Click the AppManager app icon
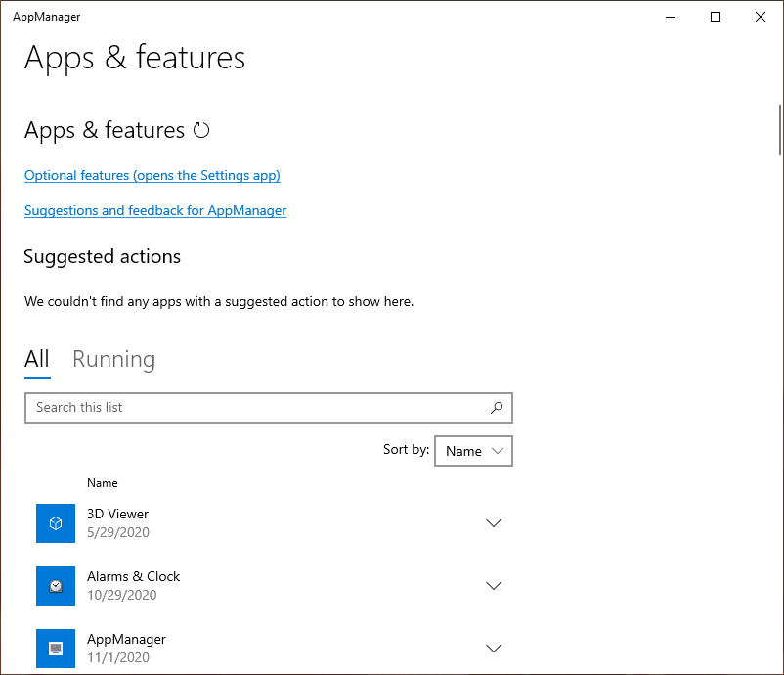Screen dimensions: 784x675 click(56, 649)
